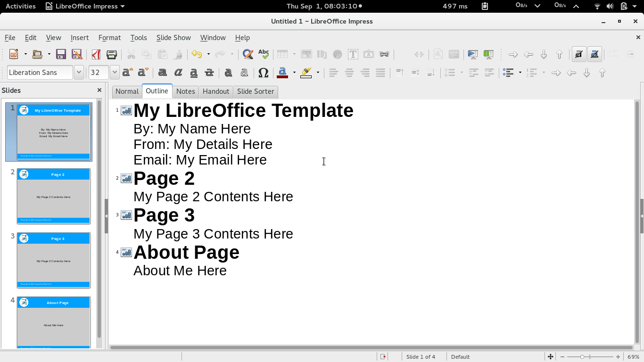Expand the Open recent documents dropdown arrow

pos(49,54)
